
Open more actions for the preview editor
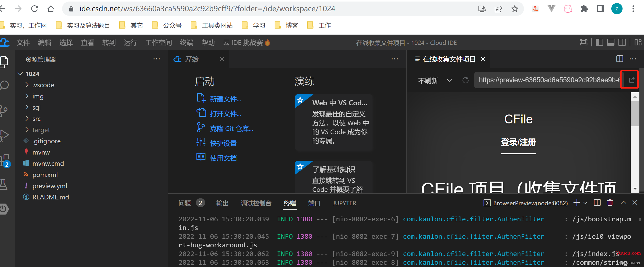(x=633, y=59)
